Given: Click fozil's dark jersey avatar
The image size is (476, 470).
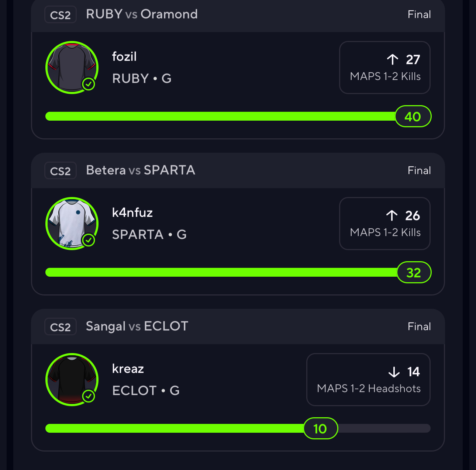Looking at the screenshot, I should (72, 67).
